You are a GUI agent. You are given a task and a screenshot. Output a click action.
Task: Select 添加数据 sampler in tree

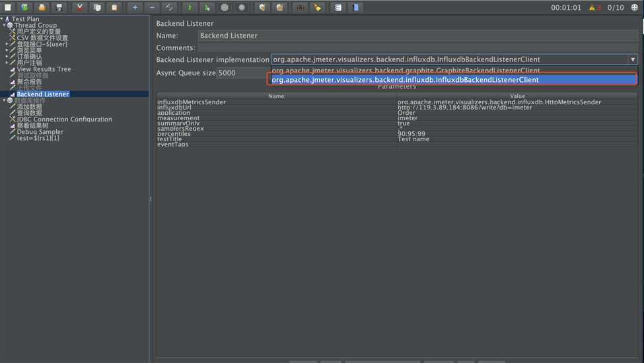[29, 107]
